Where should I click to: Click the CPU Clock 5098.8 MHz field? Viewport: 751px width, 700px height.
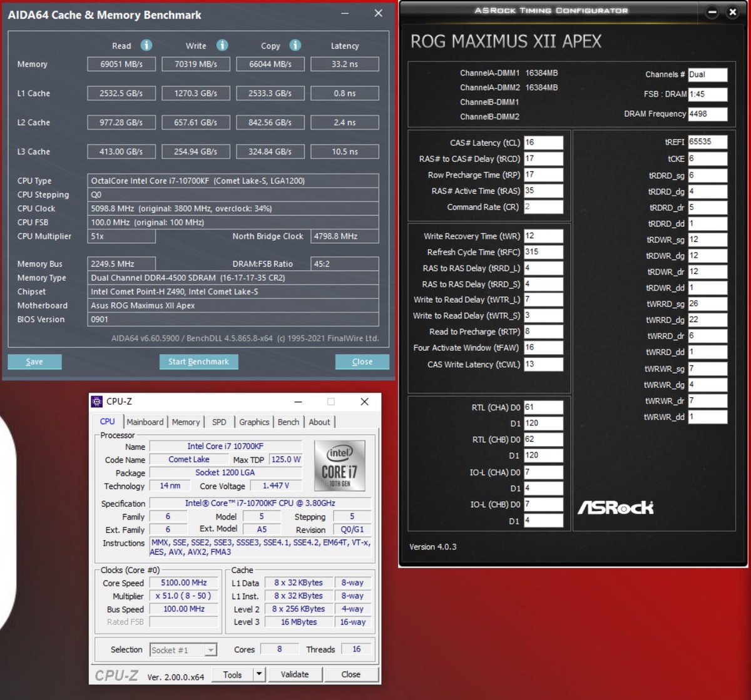point(233,208)
